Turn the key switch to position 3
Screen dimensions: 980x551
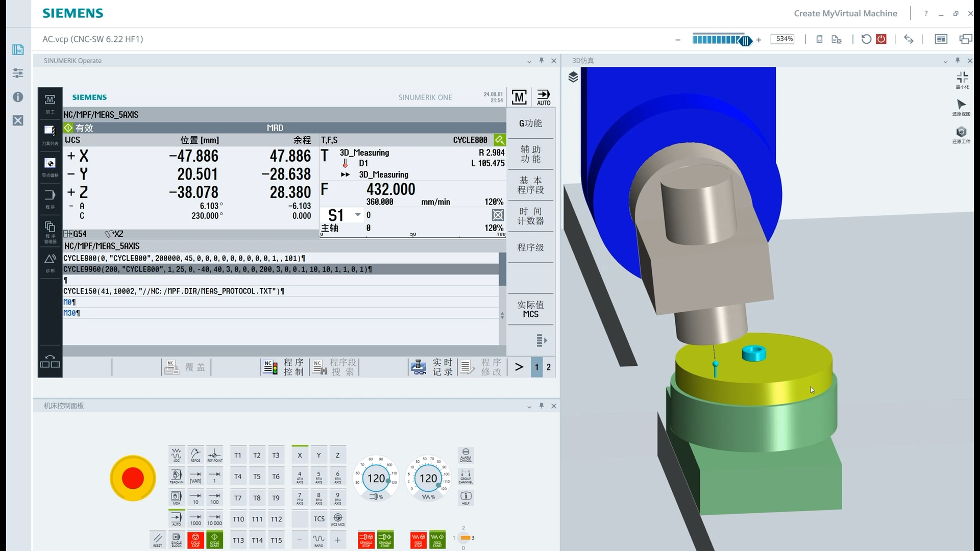473,538
